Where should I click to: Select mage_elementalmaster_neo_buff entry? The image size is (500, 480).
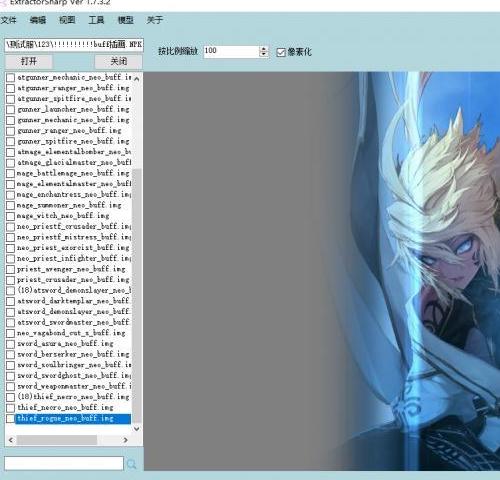pos(74,184)
